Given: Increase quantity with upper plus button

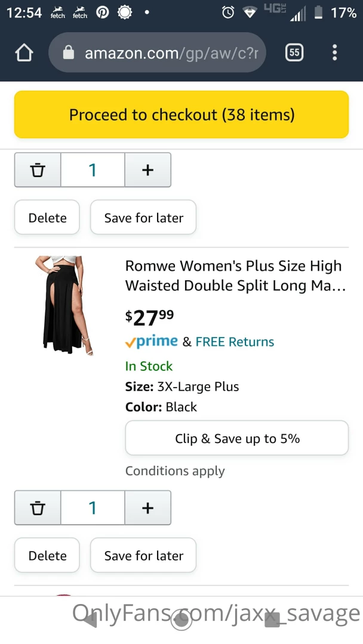Looking at the screenshot, I should click(x=147, y=170).
